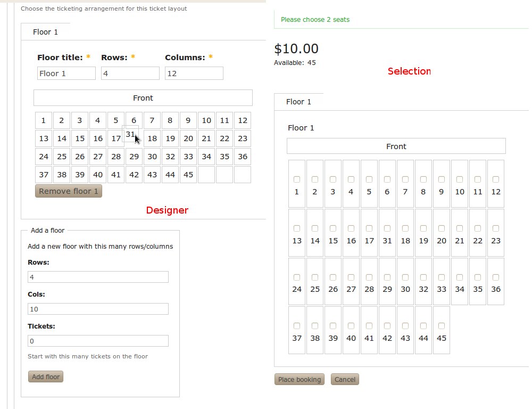Check the seat 1 checkbox in Selection
The width and height of the screenshot is (532, 409).
[x=297, y=179]
